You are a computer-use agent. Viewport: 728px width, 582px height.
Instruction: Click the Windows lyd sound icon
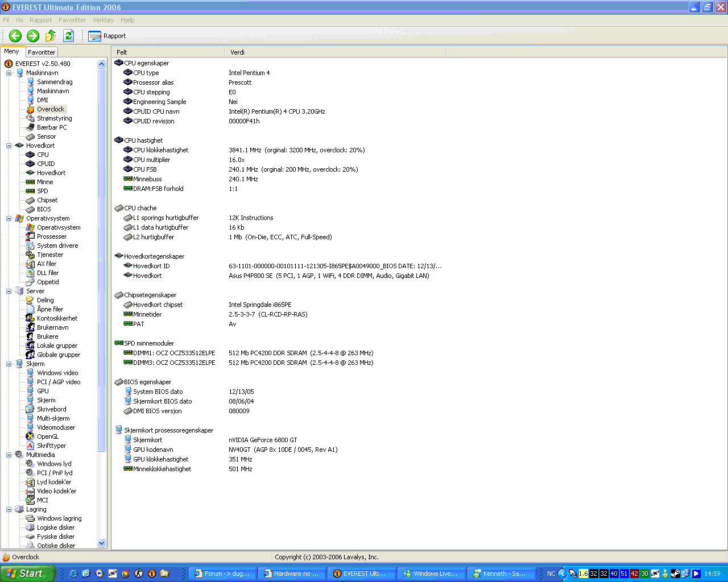coord(30,464)
